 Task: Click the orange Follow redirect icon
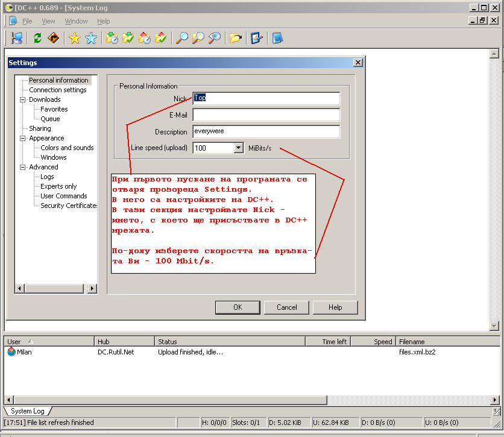pyautogui.click(x=54, y=38)
